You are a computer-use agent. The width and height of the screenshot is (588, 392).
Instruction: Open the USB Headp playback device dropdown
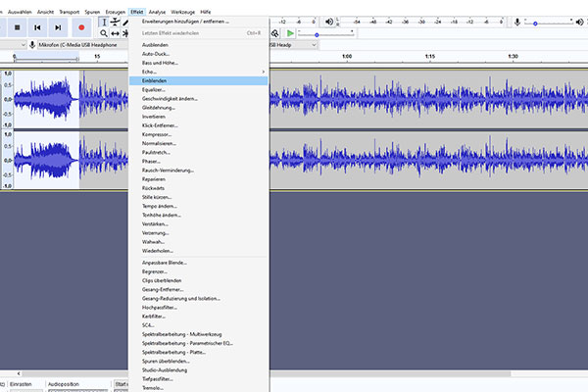coord(293,45)
